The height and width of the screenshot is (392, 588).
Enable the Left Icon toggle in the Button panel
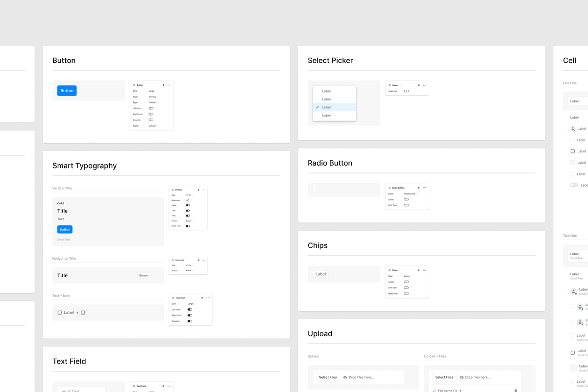(x=151, y=108)
